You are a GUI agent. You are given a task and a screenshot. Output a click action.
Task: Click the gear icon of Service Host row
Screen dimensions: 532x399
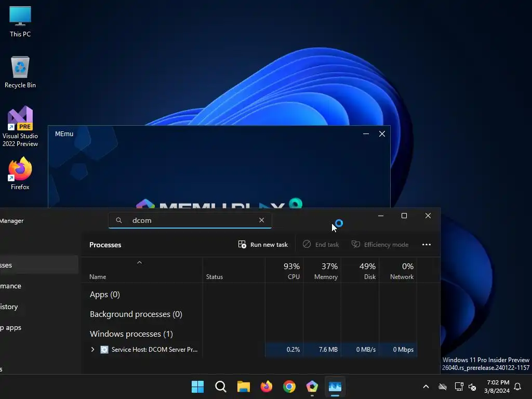[x=104, y=350]
